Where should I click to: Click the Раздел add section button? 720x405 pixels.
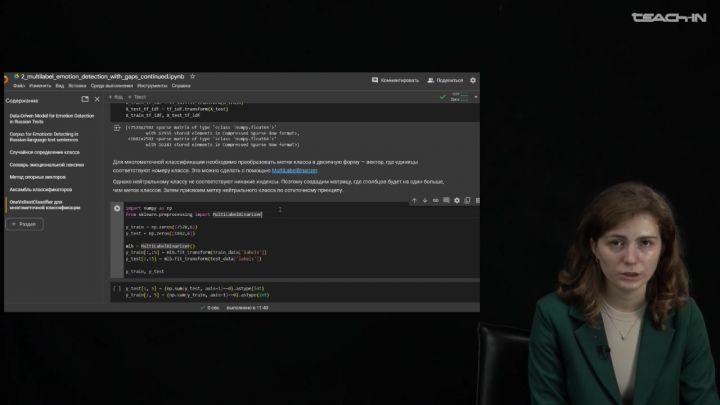click(x=25, y=224)
